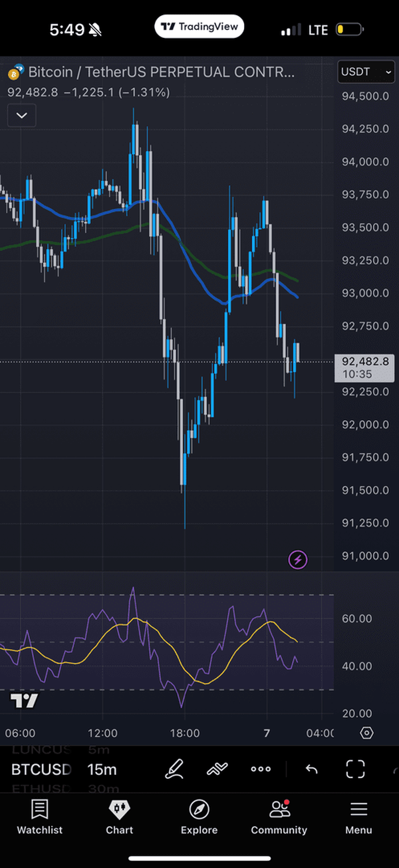Viewport: 399px width, 868px height.
Task: Expand the legend collapse chevron
Action: (x=21, y=115)
